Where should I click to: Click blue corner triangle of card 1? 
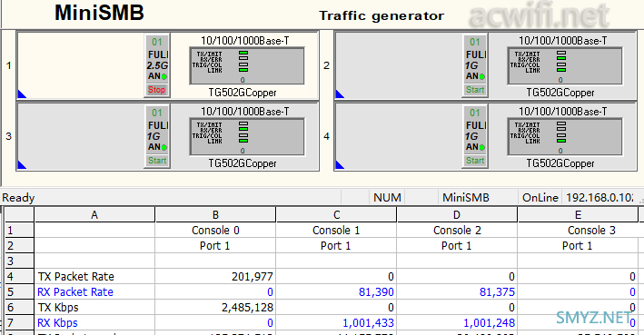[22, 94]
